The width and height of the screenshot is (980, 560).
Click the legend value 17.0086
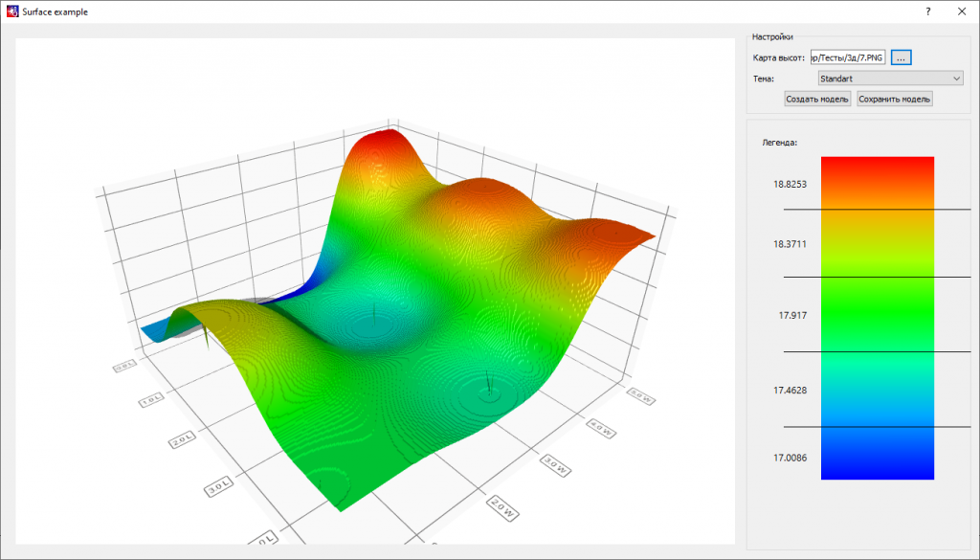pyautogui.click(x=790, y=458)
